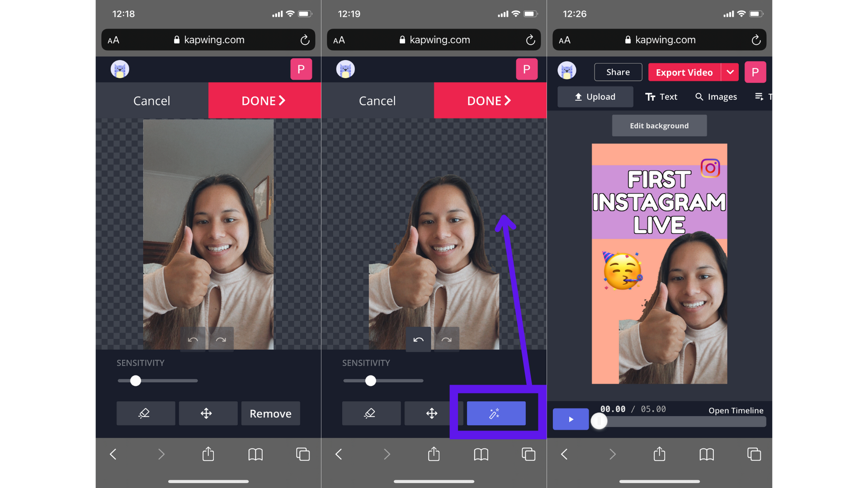
Task: Open the Text tab
Action: 661,97
